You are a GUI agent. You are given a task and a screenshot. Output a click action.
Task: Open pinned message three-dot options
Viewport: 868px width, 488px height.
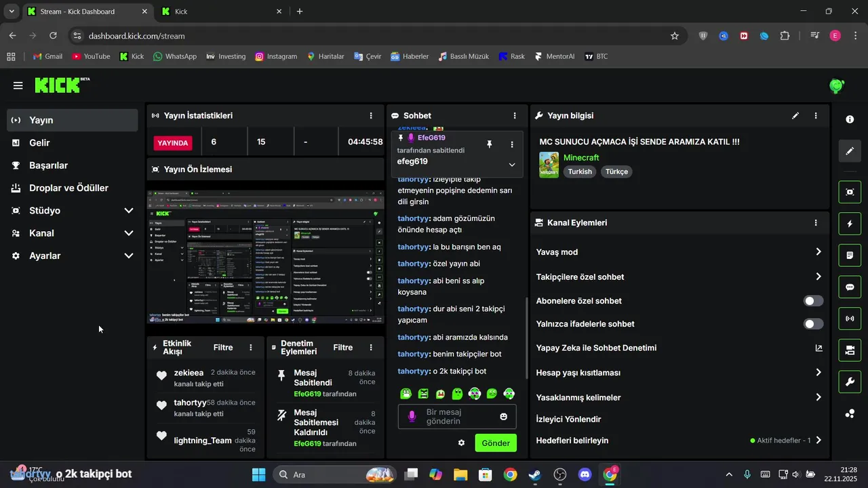512,144
